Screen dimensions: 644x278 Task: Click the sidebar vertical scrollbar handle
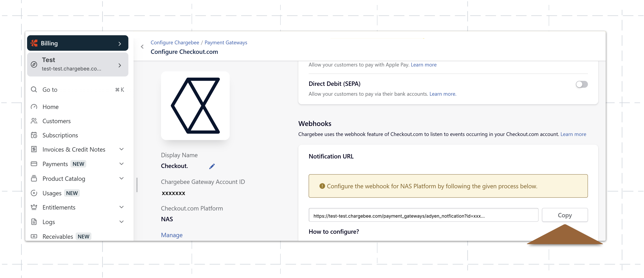(137, 185)
